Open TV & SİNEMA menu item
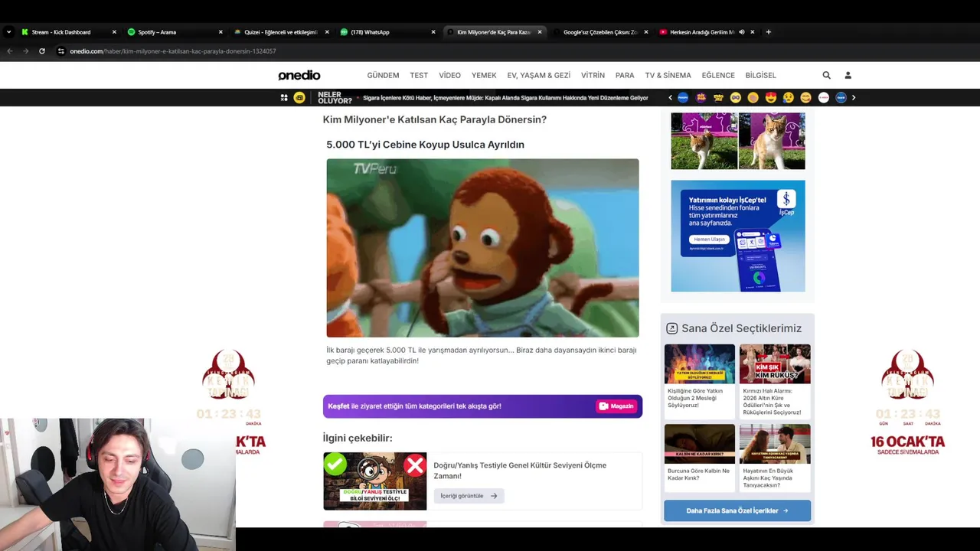Image resolution: width=980 pixels, height=551 pixels. click(668, 75)
